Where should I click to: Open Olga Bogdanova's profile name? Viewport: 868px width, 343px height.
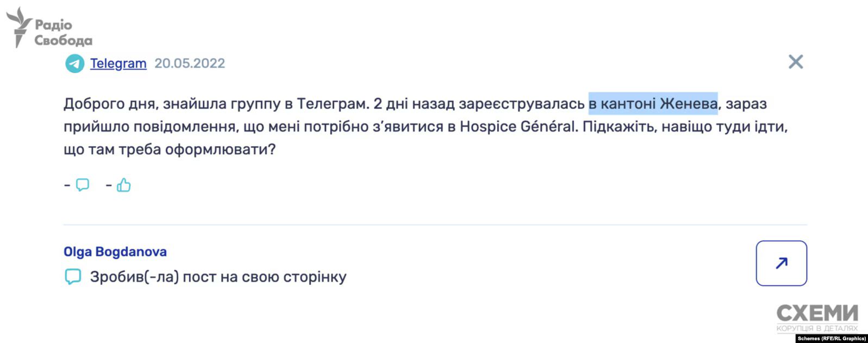[x=115, y=252]
